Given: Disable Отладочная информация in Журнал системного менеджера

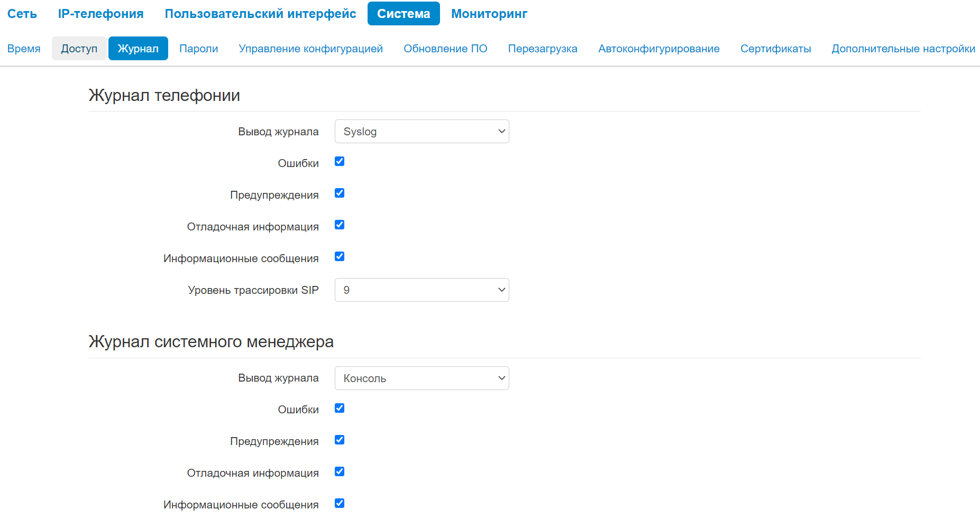Looking at the screenshot, I should [340, 472].
